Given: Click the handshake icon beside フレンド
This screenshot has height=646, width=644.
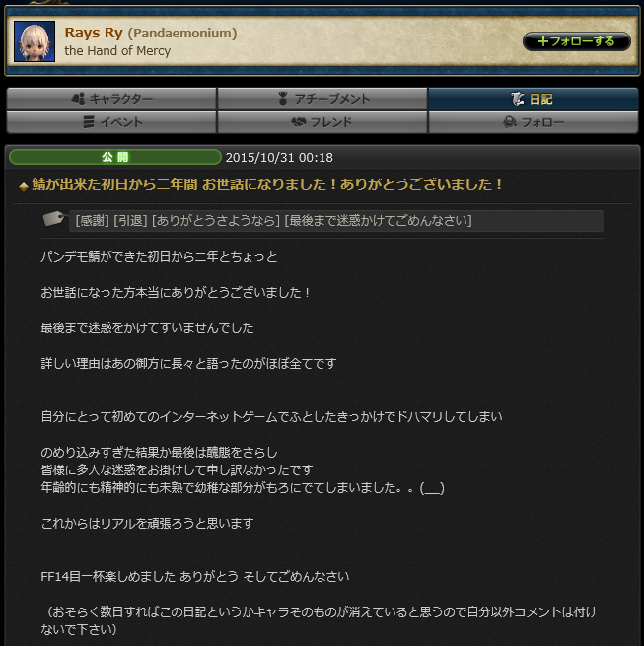Looking at the screenshot, I should tap(299, 122).
